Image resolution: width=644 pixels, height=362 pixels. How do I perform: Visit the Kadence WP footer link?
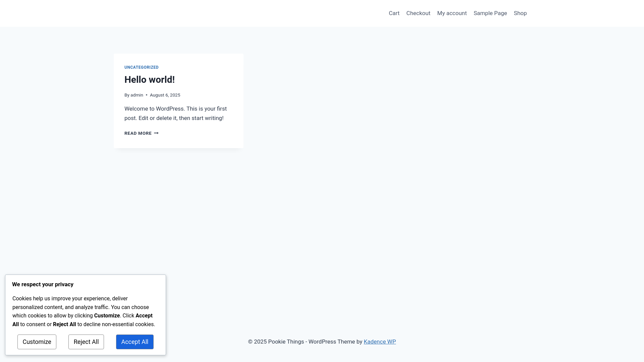click(380, 342)
